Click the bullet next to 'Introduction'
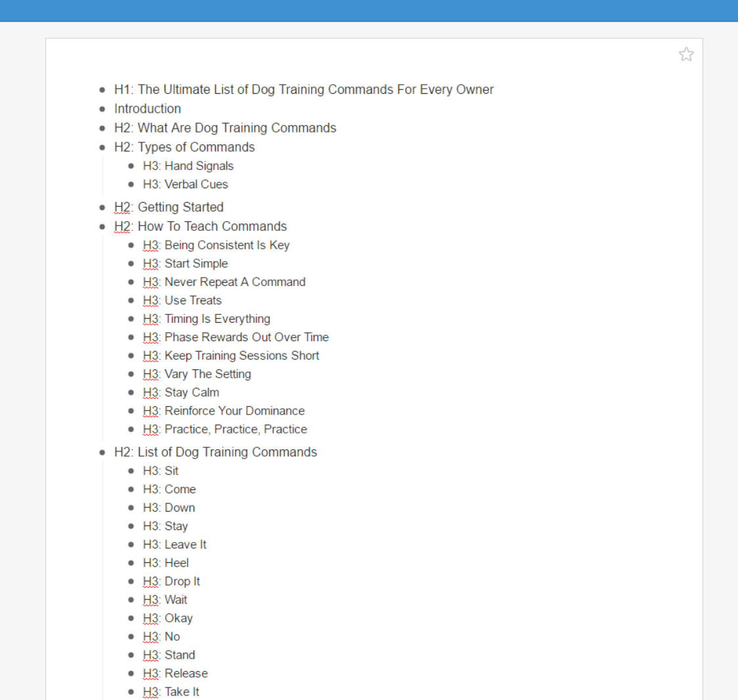 tap(102, 109)
